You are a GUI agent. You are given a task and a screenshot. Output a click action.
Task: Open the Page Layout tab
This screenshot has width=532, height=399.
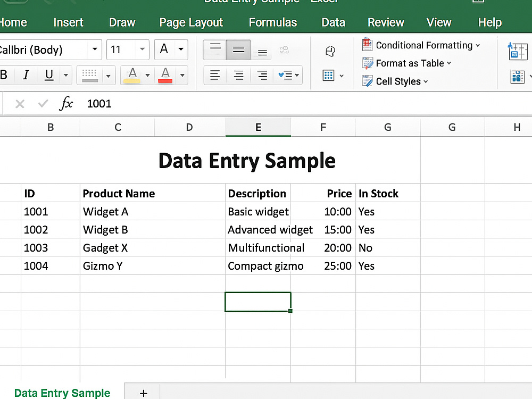coord(191,23)
